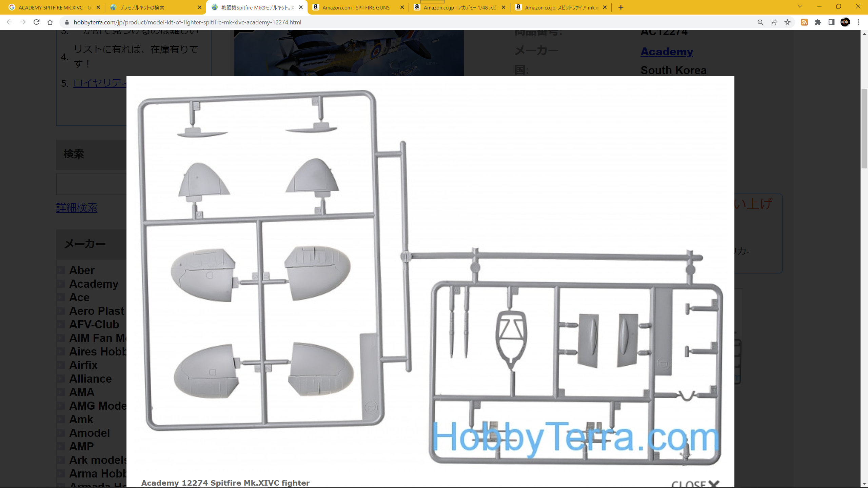Image resolution: width=868 pixels, height=488 pixels.
Task: Share this page icon
Action: click(774, 22)
